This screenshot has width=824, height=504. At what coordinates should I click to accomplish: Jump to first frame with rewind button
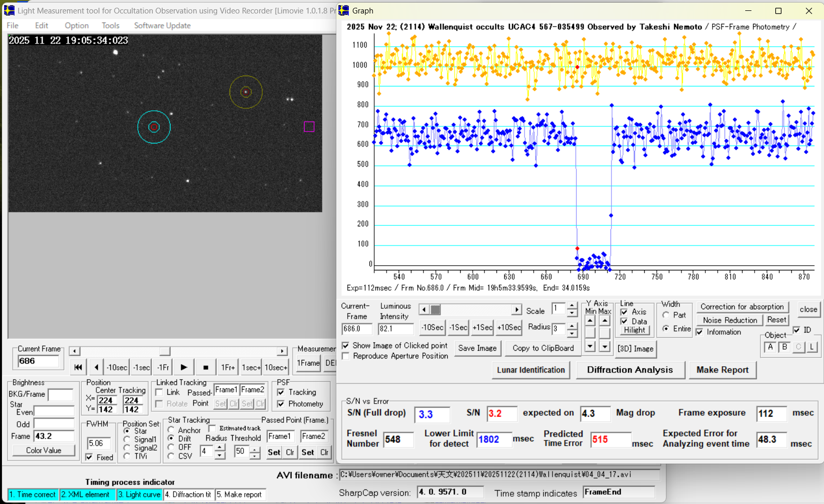[x=78, y=367]
